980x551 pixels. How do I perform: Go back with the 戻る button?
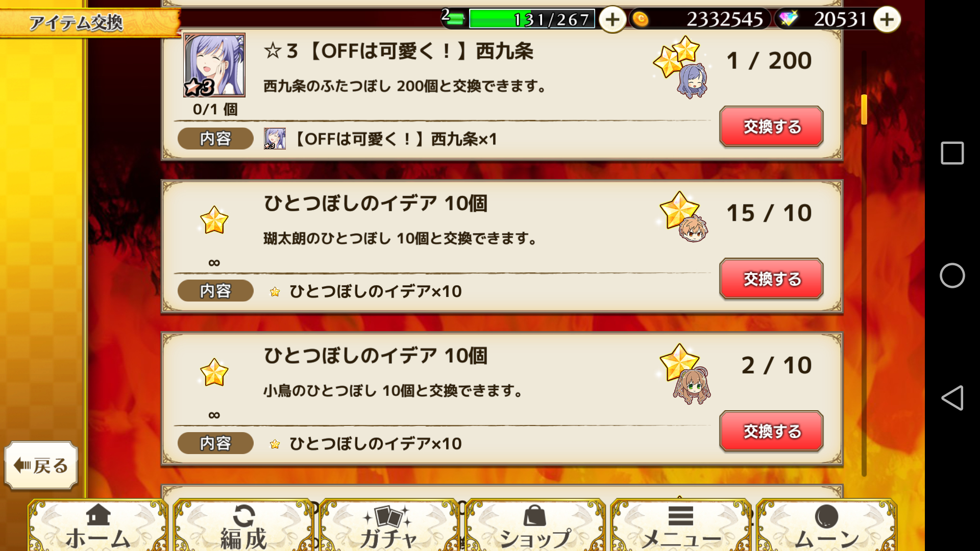point(41,465)
